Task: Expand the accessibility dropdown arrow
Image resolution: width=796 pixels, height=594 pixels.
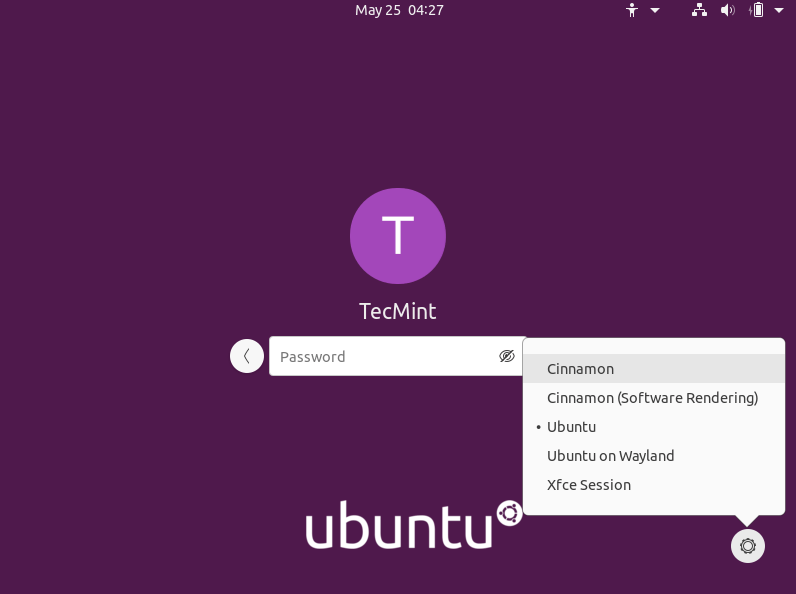Action: click(655, 10)
